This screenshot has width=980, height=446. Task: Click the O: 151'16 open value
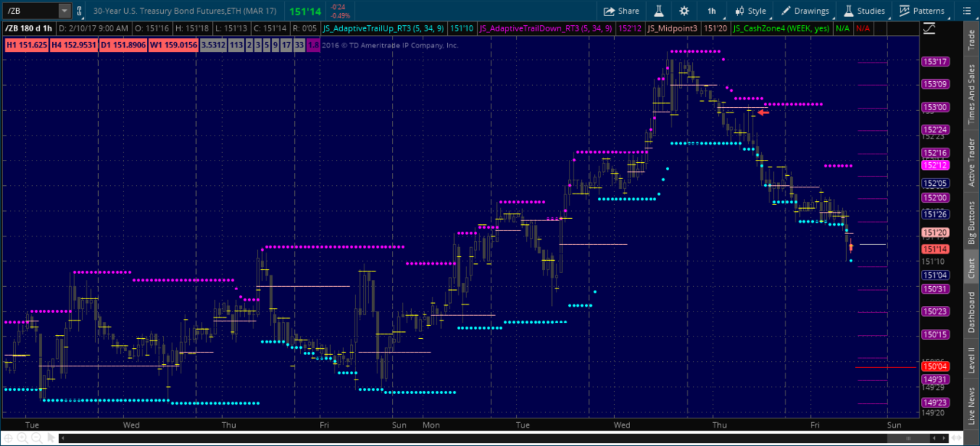[x=152, y=28]
